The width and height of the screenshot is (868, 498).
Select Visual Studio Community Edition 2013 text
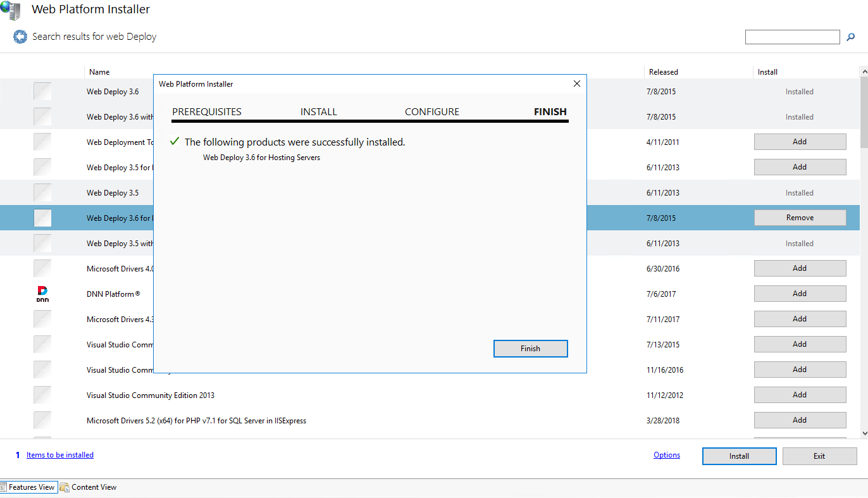151,395
